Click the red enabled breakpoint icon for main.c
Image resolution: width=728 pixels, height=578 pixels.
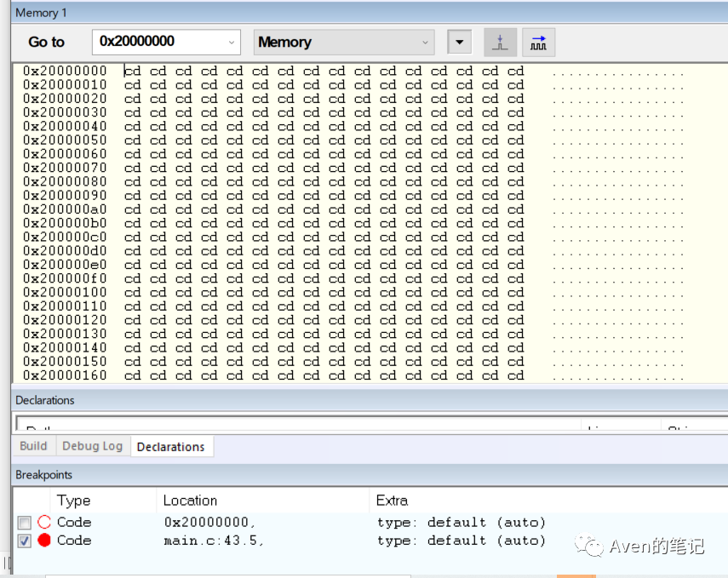(44, 540)
